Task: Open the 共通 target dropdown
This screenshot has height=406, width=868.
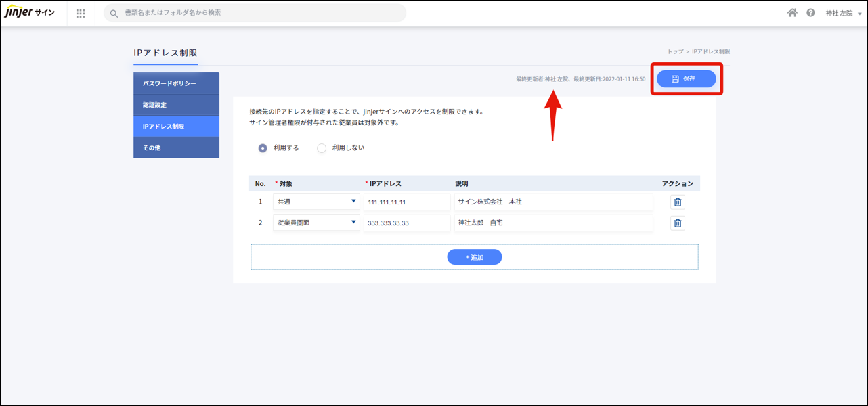Action: (x=316, y=202)
